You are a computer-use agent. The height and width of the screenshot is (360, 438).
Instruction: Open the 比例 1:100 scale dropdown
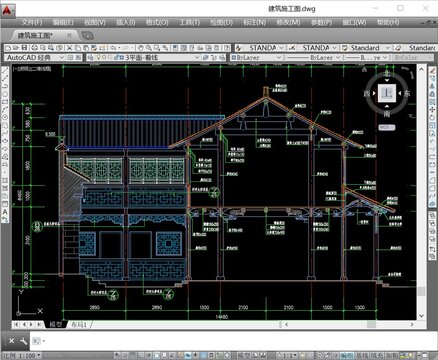pyautogui.click(x=21, y=356)
